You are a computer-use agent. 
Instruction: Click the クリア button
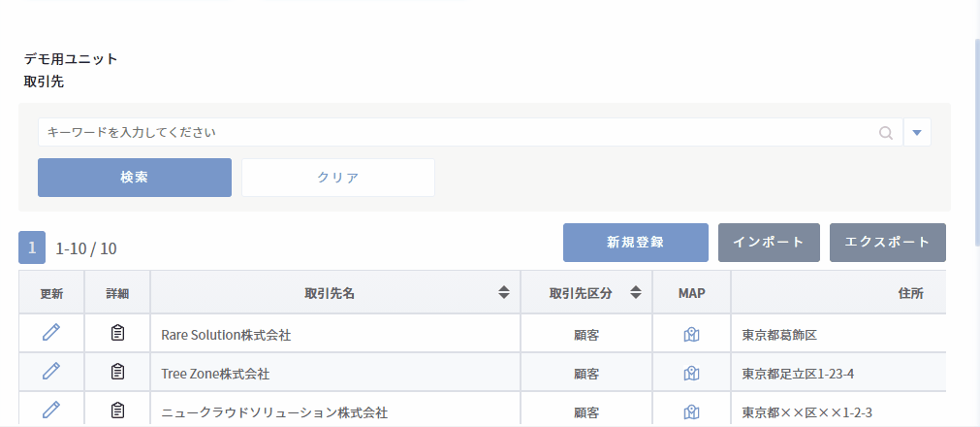338,178
